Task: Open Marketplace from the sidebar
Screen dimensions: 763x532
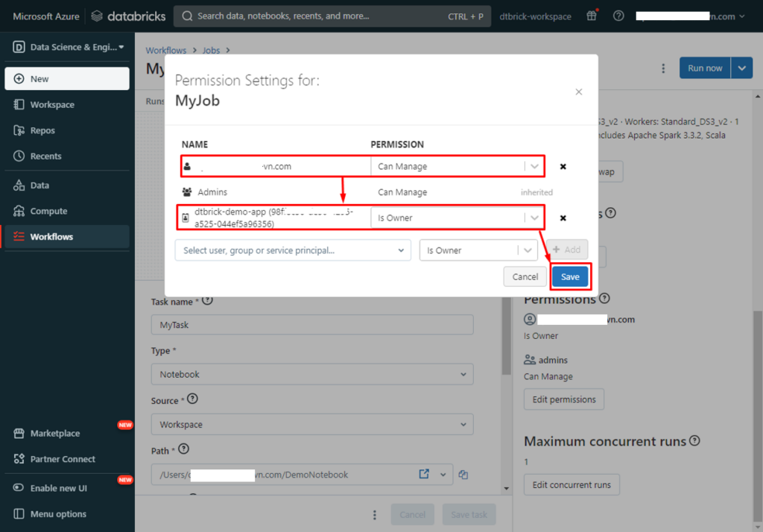Action: 54,434
